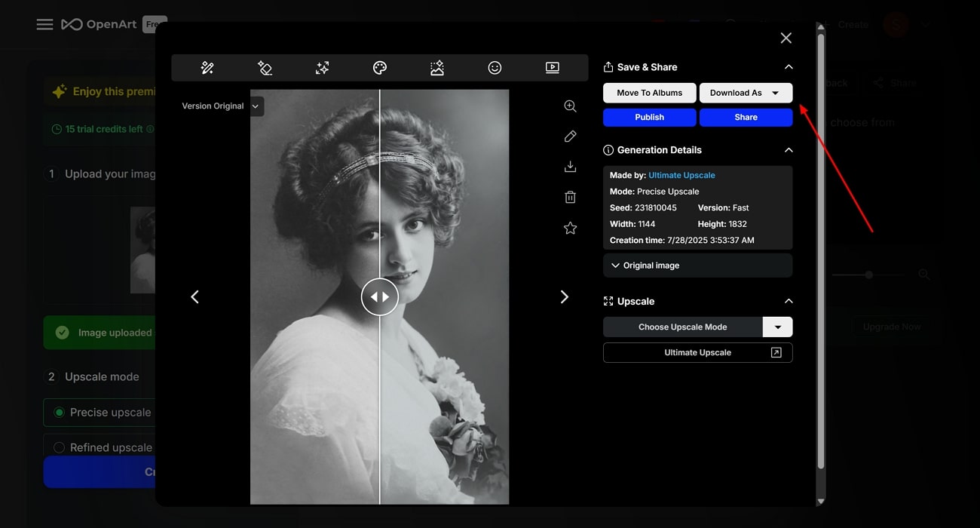Select the Precise upscale radio button
The width and height of the screenshot is (980, 528).
59,413
